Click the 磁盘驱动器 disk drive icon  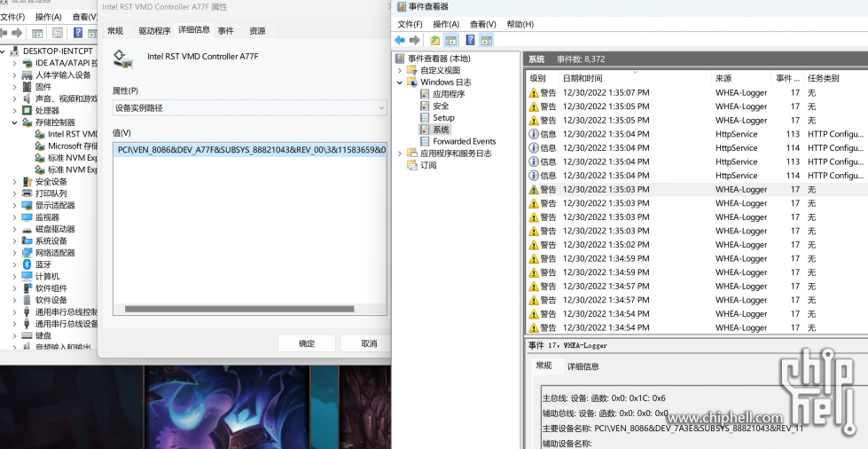point(27,229)
